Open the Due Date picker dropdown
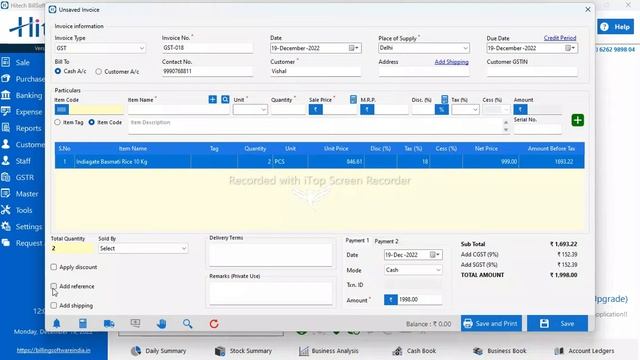This screenshot has height=360, width=640. click(570, 48)
